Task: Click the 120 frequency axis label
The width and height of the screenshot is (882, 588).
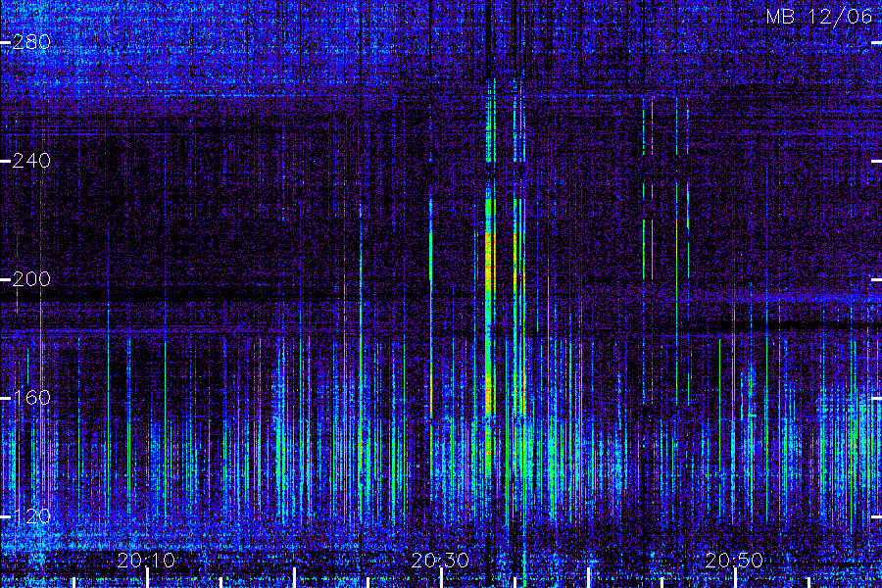Action: point(31,516)
